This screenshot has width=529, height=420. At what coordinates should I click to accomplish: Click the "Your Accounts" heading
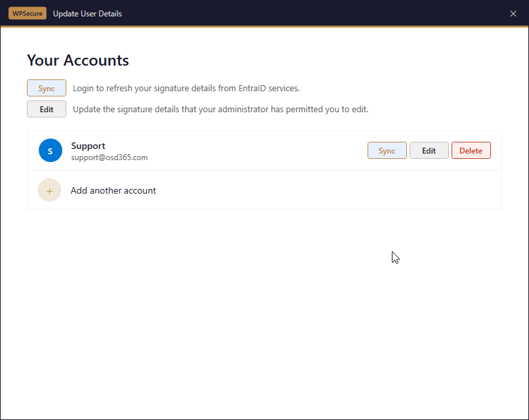coord(77,60)
